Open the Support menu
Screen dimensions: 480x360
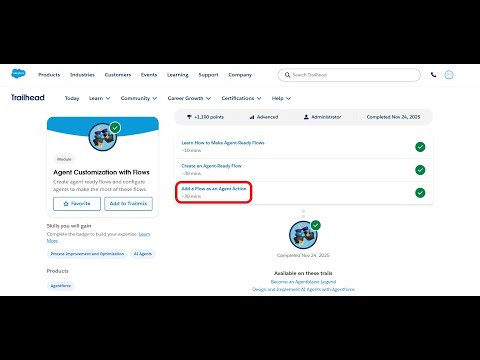coord(208,75)
